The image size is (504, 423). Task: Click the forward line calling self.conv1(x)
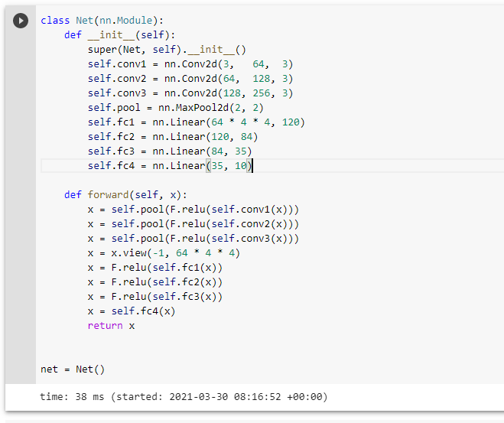pyautogui.click(x=193, y=210)
